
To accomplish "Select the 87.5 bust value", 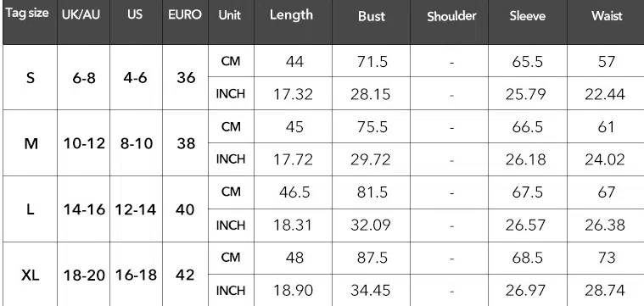I will click(372, 258).
